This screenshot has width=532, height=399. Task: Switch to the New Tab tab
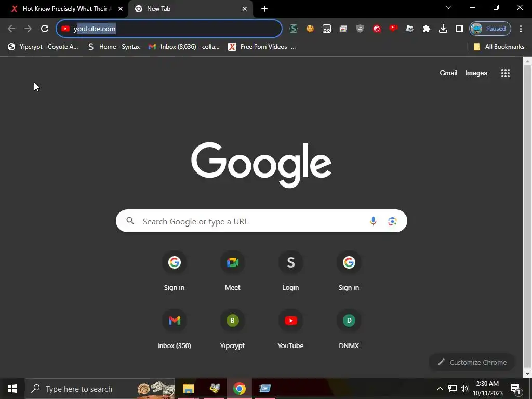(190, 9)
